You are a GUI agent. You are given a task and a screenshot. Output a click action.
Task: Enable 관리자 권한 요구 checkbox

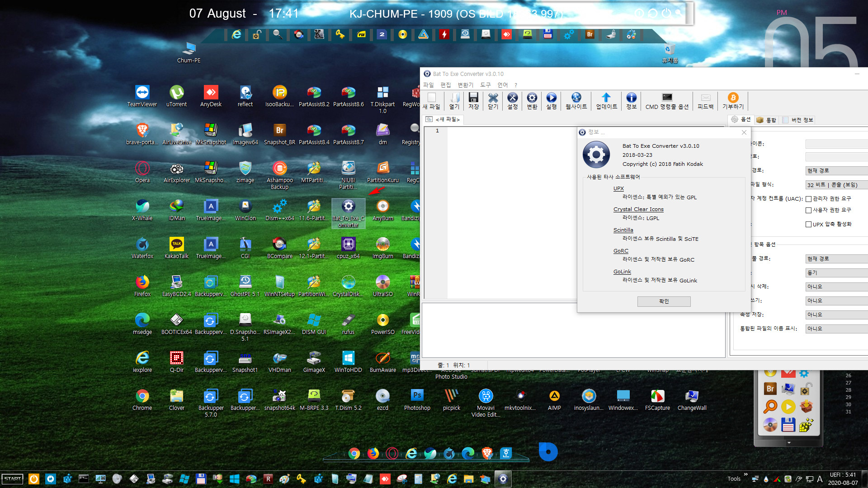808,199
